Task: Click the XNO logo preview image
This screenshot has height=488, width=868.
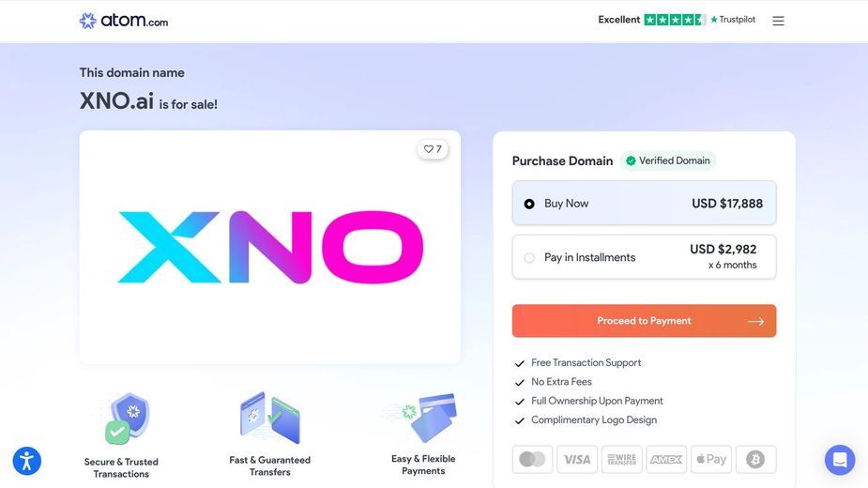Action: click(x=270, y=247)
